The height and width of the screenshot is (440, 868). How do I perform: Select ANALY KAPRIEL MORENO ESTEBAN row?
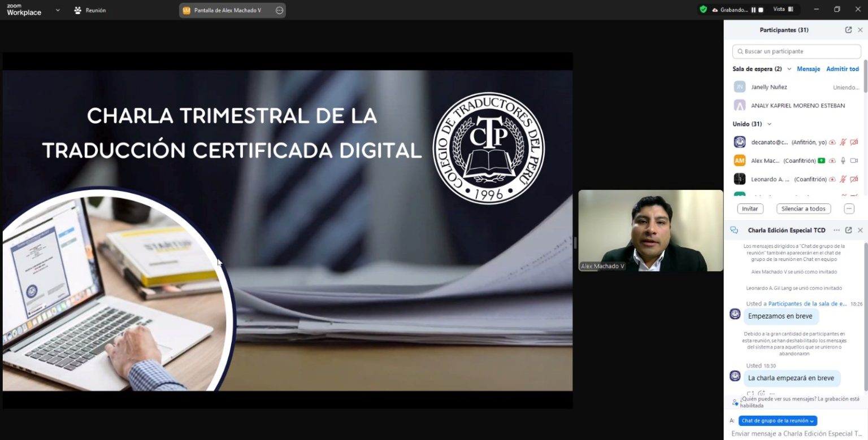(x=796, y=106)
